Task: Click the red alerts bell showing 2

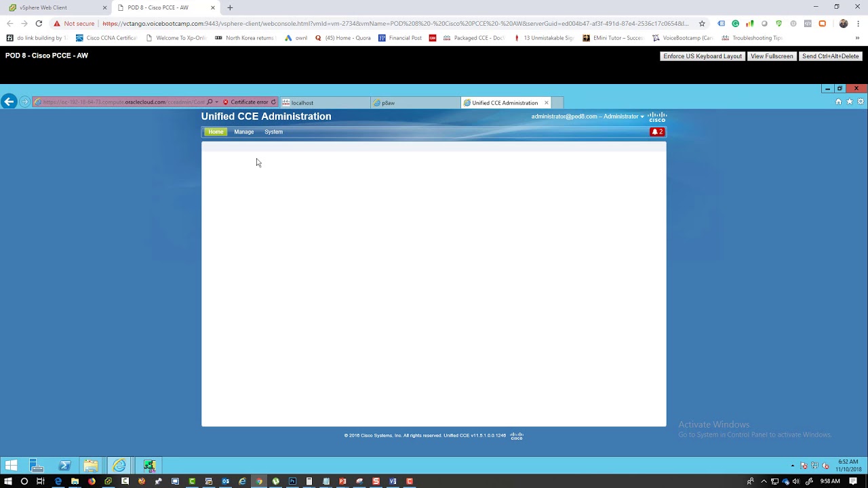Action: [657, 132]
